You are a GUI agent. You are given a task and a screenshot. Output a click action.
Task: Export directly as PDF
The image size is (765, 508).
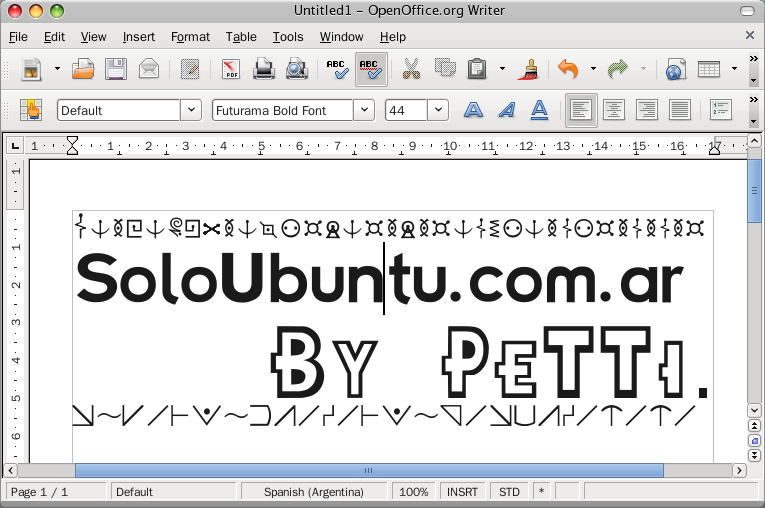click(231, 69)
